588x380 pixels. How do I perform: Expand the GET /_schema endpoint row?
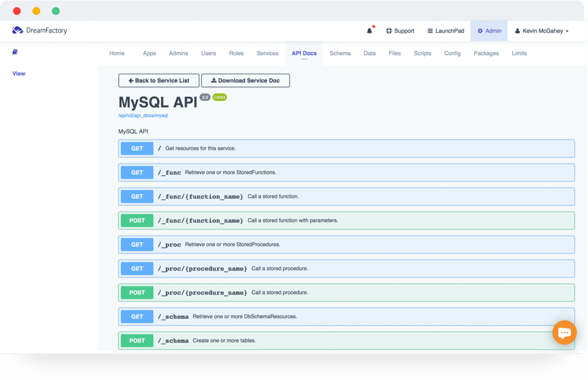pos(346,316)
